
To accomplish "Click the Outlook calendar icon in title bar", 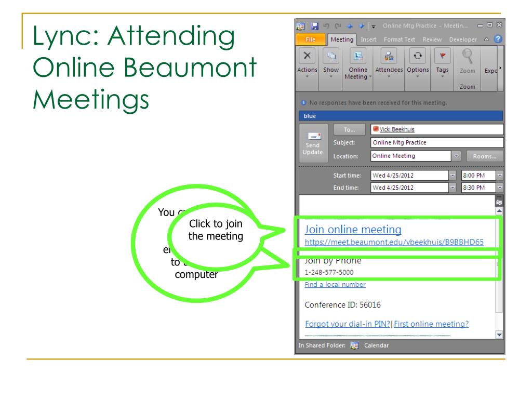I will (x=300, y=26).
